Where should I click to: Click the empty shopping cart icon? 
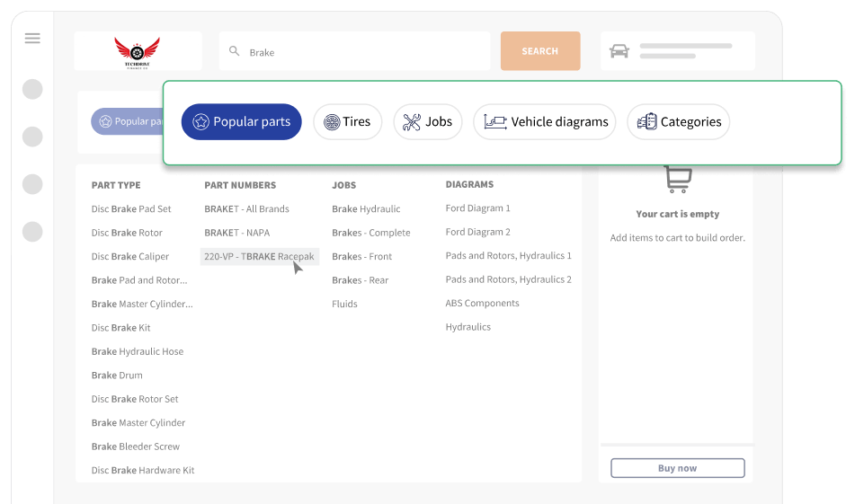point(678,180)
